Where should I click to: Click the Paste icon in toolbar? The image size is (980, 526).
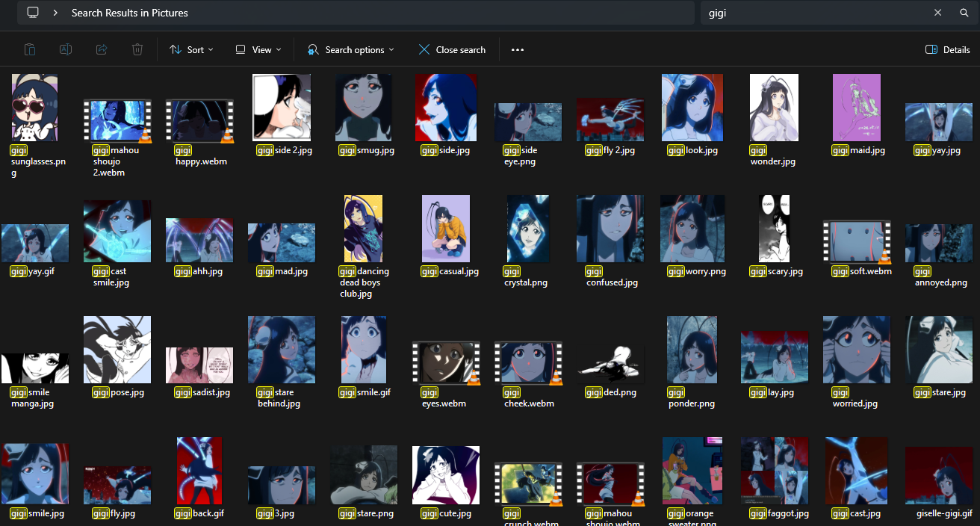(x=30, y=49)
